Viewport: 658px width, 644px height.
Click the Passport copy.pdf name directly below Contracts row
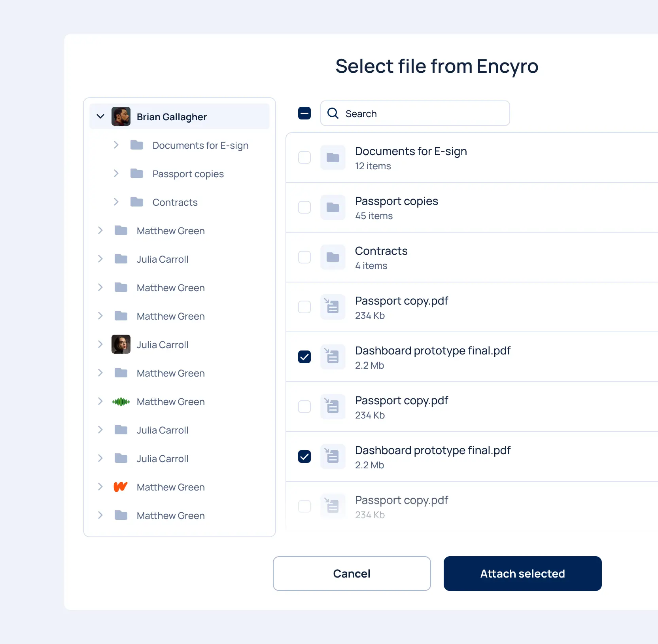coord(402,301)
